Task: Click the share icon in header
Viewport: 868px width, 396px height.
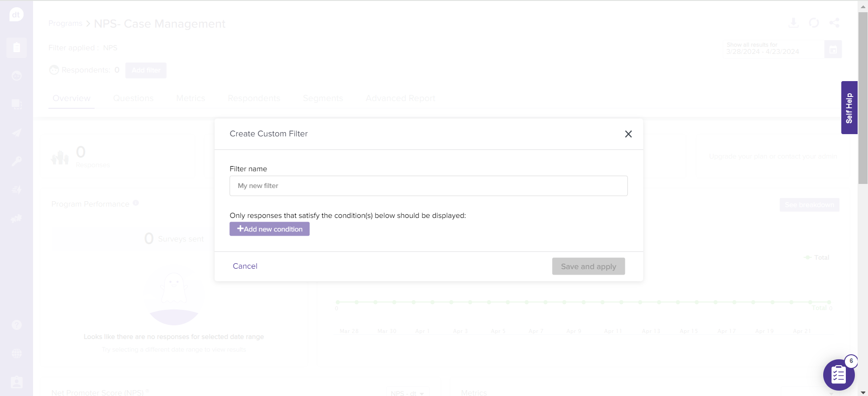Action: pos(834,23)
